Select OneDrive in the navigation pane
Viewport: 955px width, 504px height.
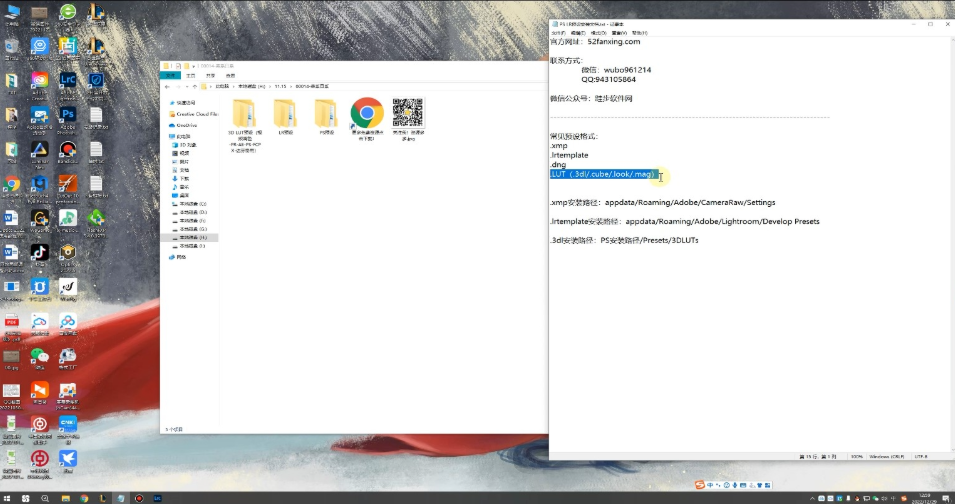(187, 125)
